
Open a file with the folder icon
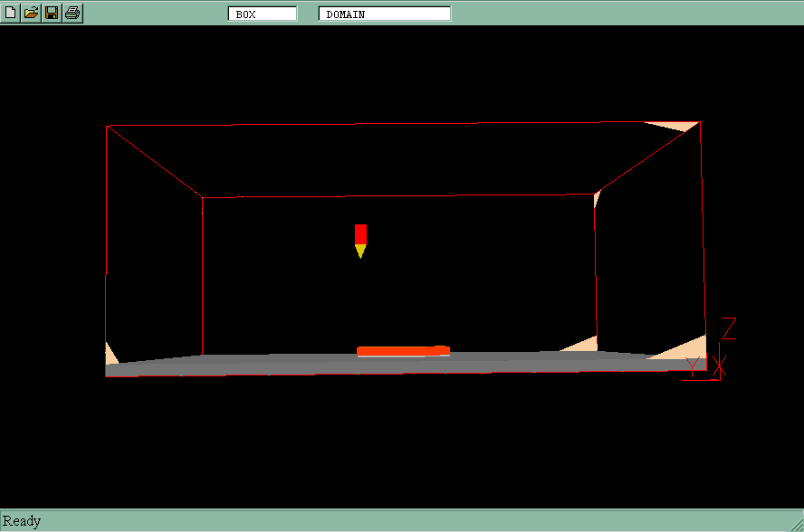point(31,13)
